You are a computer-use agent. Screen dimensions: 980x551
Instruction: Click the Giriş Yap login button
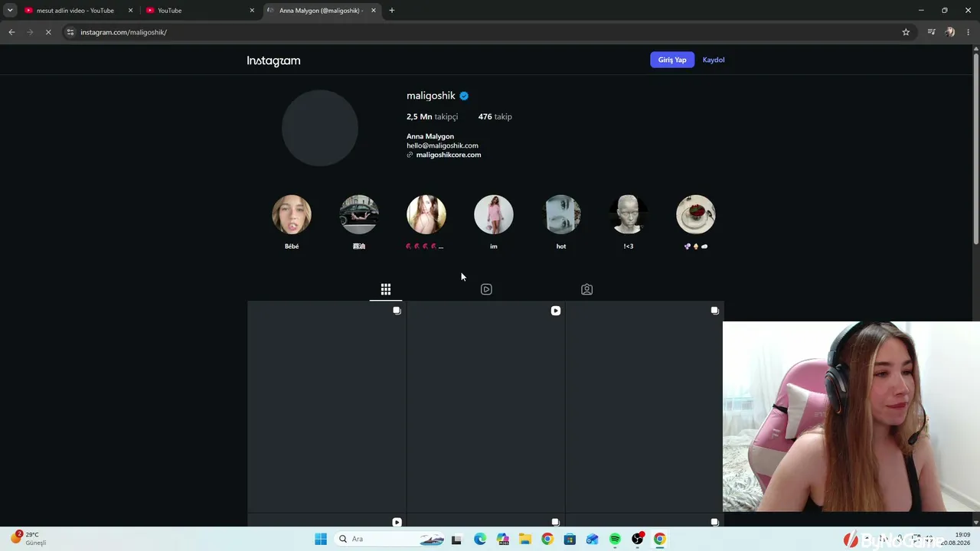coord(672,60)
